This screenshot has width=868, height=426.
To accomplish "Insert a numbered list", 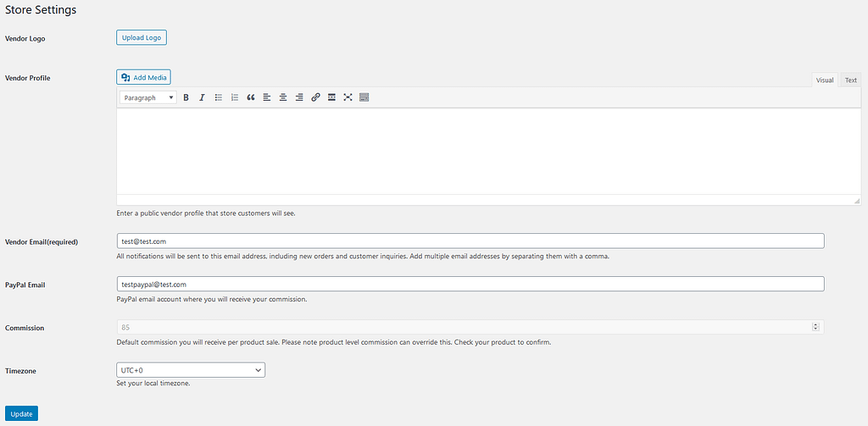I will (x=235, y=97).
